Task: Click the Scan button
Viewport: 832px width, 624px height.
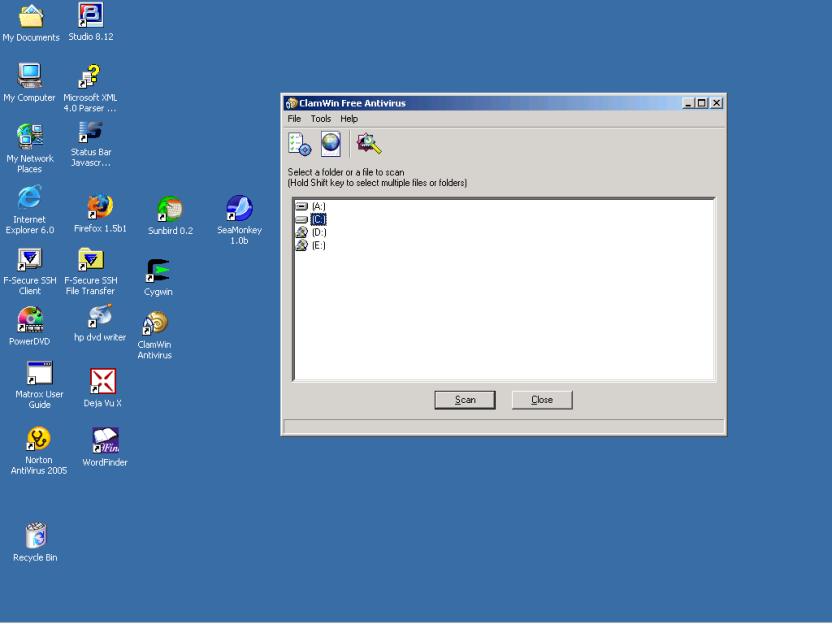Action: pyautogui.click(x=465, y=400)
